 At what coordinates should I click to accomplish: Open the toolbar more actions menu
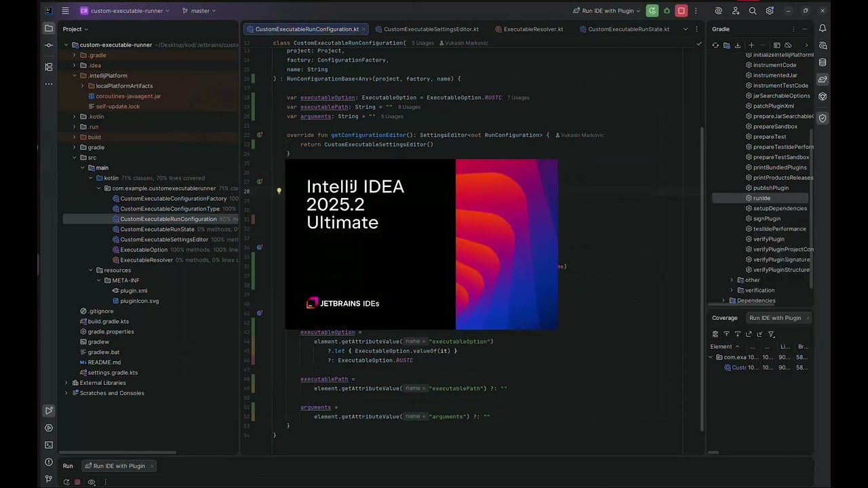tap(695, 11)
